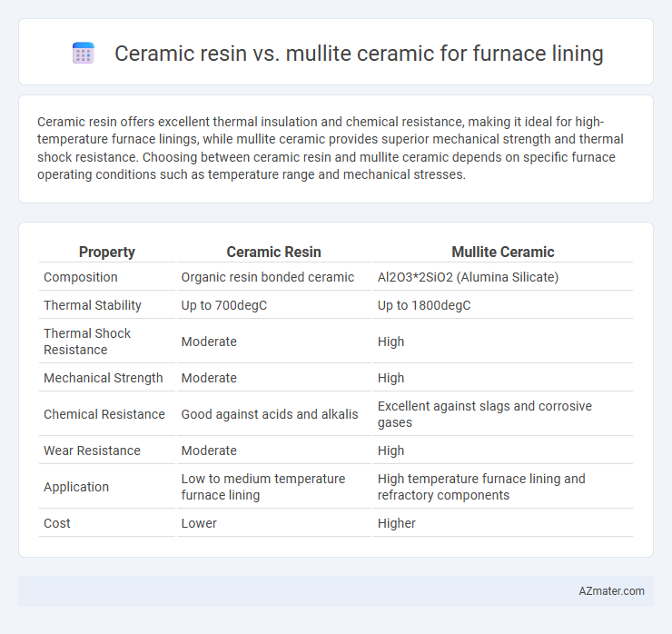The height and width of the screenshot is (634, 672).
Task: Click the 'High temperature furnace lining and refractory components' cell
Action: pyautogui.click(x=481, y=487)
